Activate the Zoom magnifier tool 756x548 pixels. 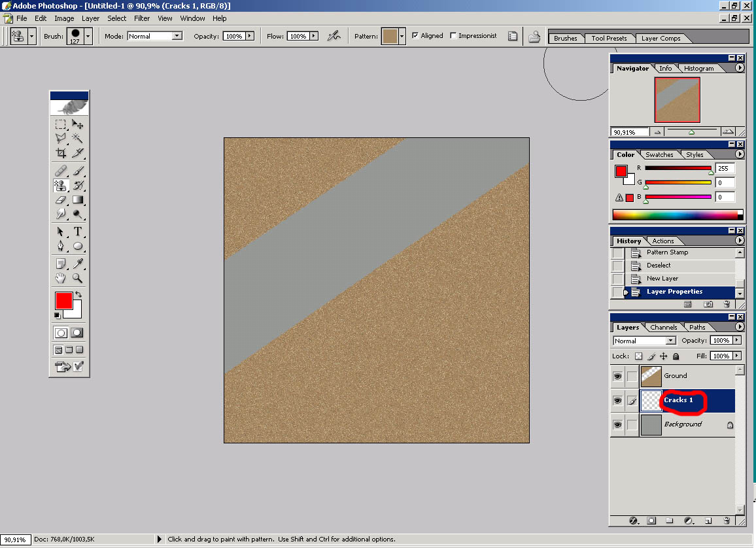point(78,279)
